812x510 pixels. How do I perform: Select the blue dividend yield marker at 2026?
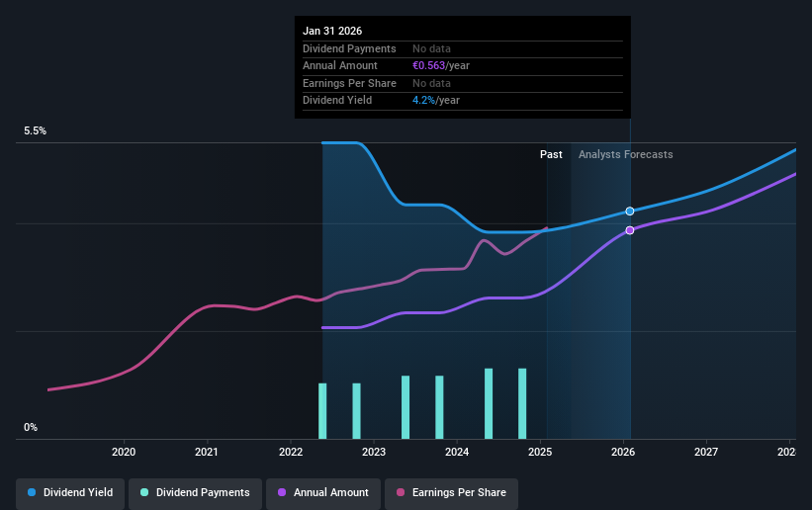(630, 212)
